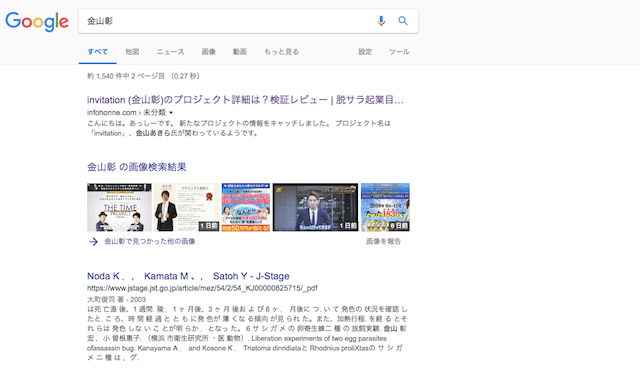Open the 金山彰 の画像検索結果 heading link
This screenshot has width=640, height=371.
click(x=137, y=167)
